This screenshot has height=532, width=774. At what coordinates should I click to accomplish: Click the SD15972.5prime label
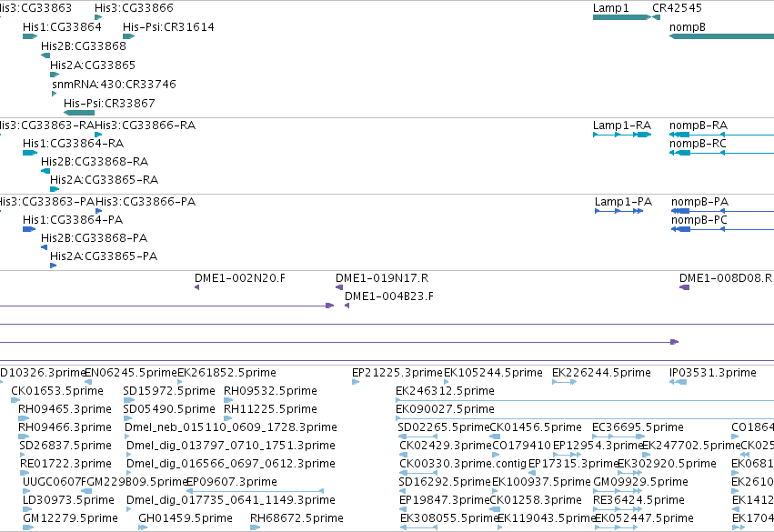point(169,391)
